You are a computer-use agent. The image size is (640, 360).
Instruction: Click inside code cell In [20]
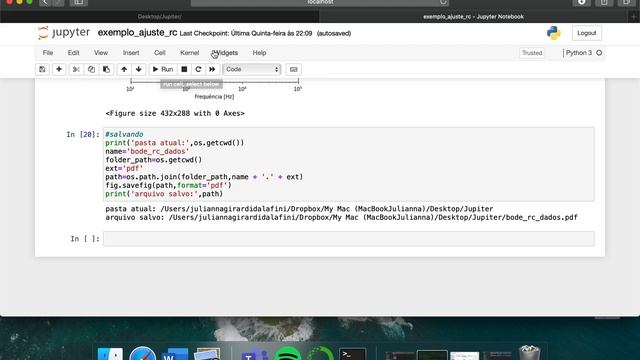349,164
